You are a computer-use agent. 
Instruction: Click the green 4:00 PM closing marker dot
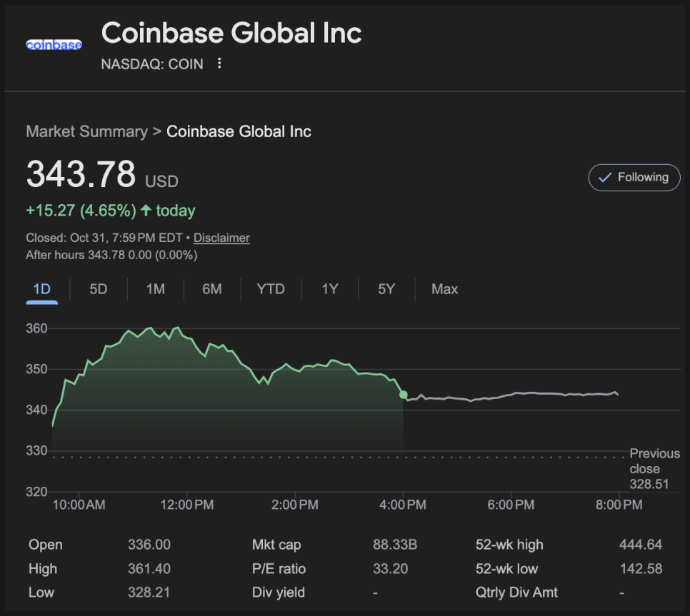(x=404, y=395)
